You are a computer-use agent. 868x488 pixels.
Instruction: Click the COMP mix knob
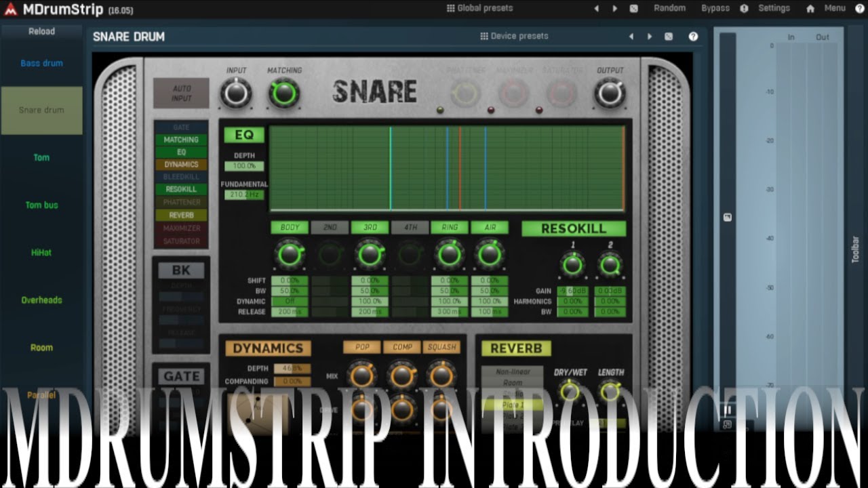click(402, 375)
